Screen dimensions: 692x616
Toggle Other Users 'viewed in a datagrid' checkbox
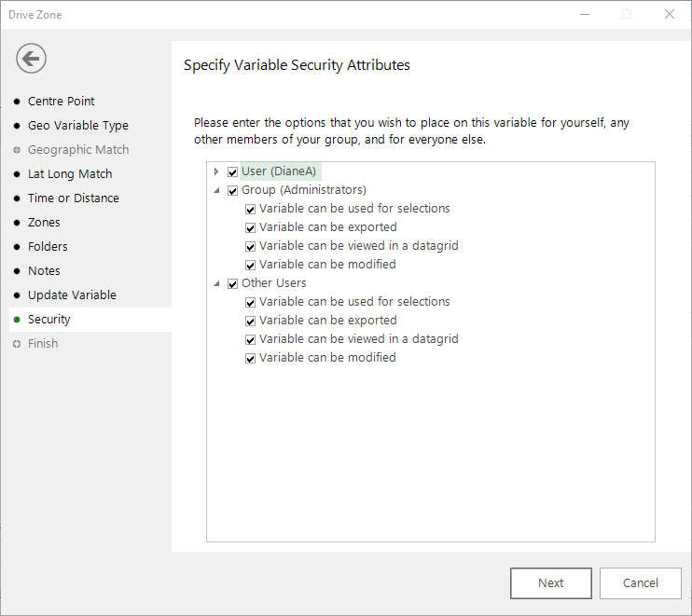[250, 339]
